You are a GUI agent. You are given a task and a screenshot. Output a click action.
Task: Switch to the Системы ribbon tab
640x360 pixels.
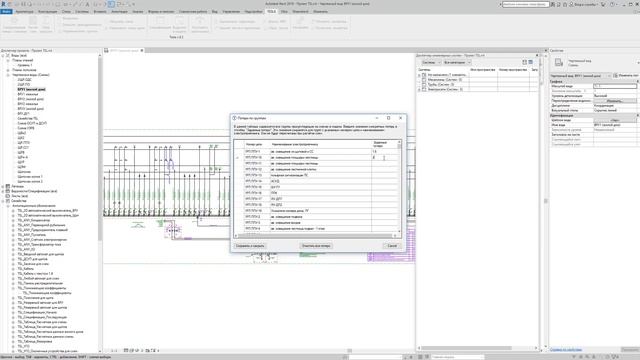[82, 12]
